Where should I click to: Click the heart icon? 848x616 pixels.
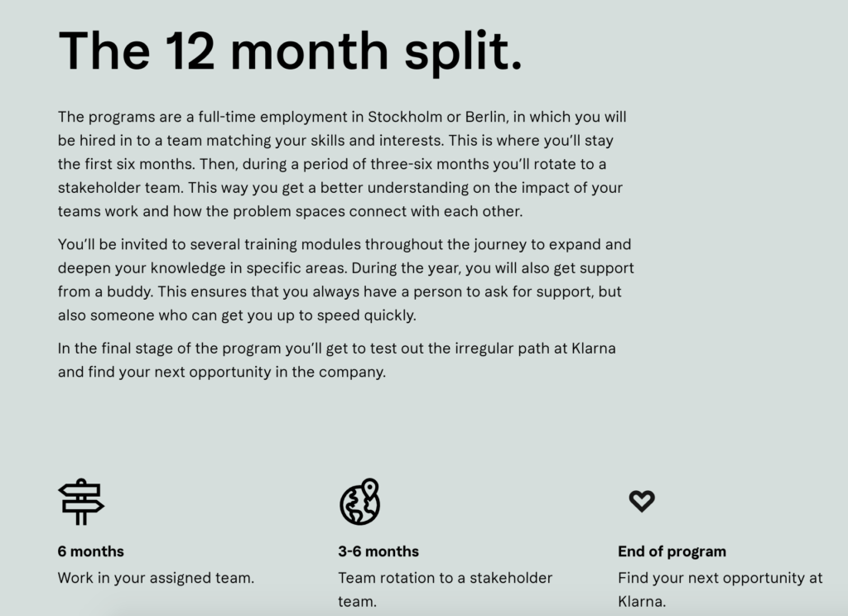click(642, 501)
